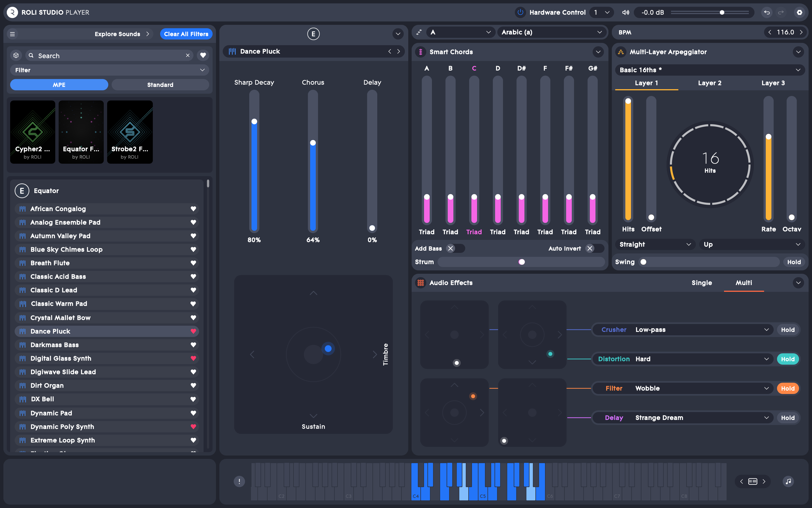Show favorites with heart icon next to Search
Viewport: 812px width, 508px height.
(203, 55)
